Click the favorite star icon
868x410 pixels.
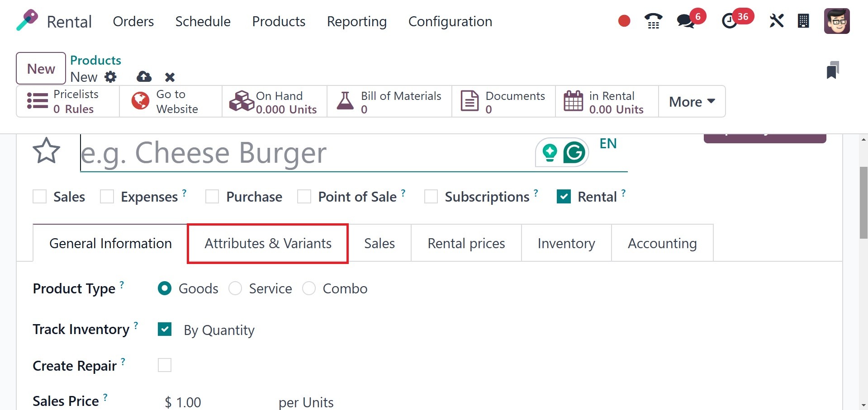pyautogui.click(x=46, y=151)
